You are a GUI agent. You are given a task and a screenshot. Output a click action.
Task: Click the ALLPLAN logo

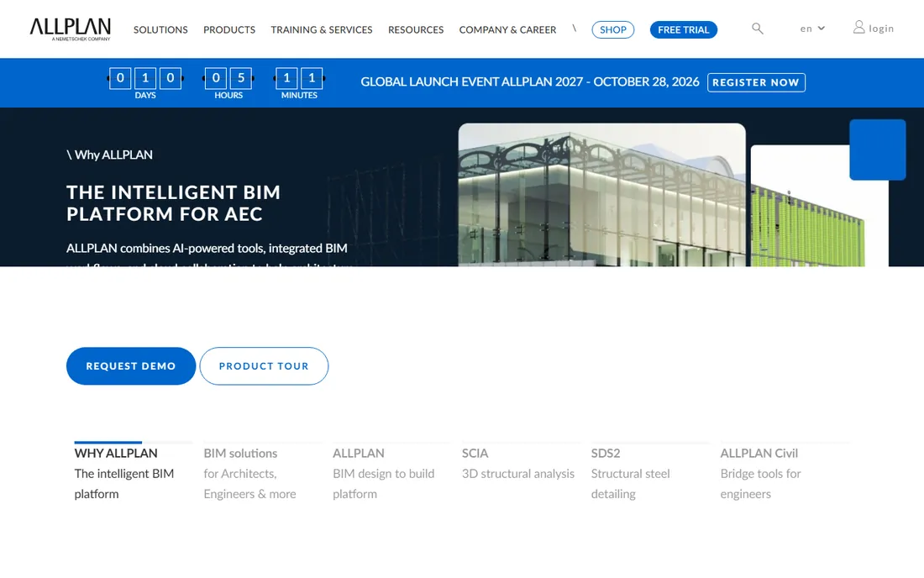click(x=70, y=29)
